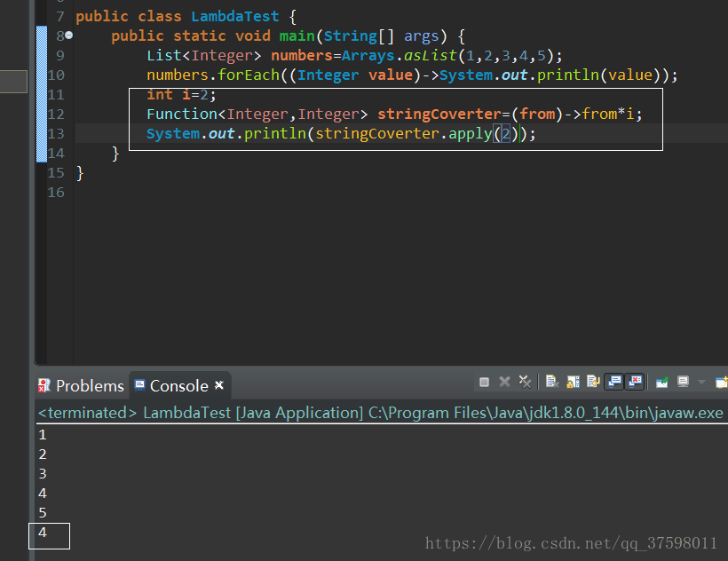Viewport: 728px width, 561px height.
Task: Toggle console Word Wrap
Action: click(x=593, y=382)
